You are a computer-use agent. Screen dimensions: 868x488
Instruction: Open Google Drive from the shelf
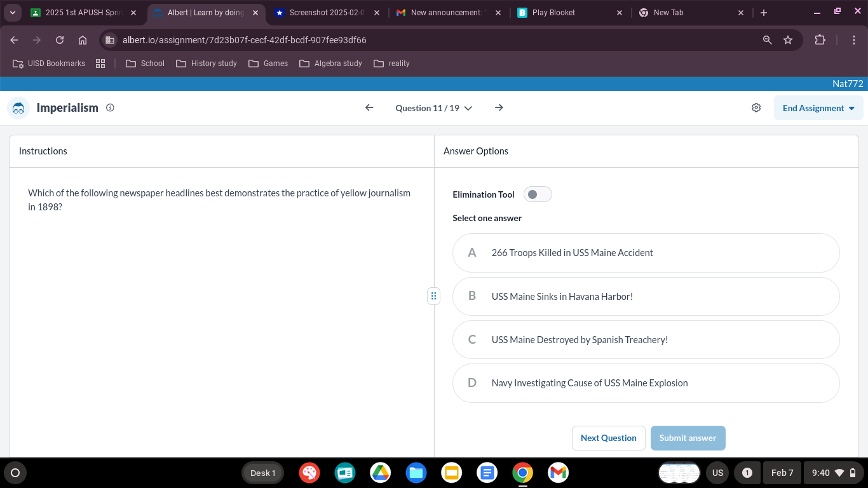[x=381, y=473]
